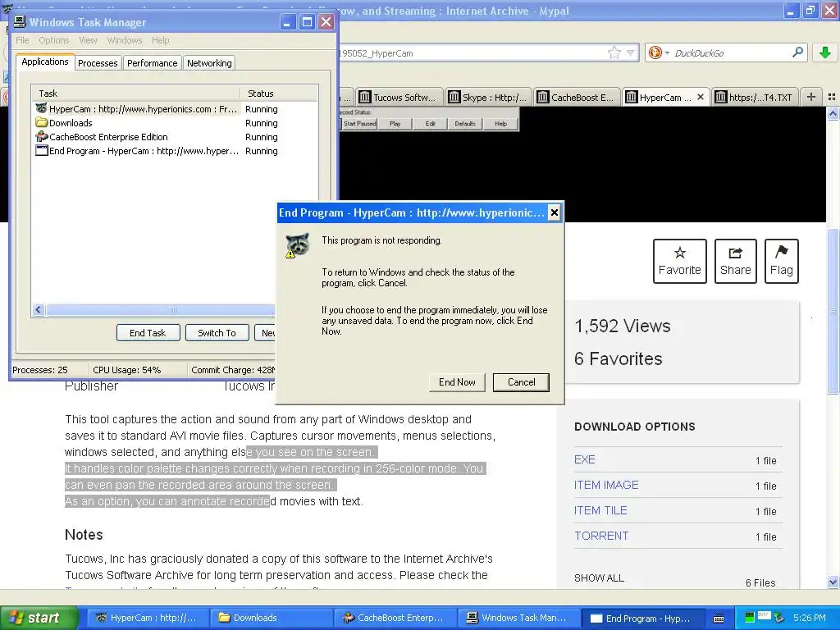Switch to CacheBoost E... browser tab
This screenshot has width=840, height=630.
(x=576, y=97)
